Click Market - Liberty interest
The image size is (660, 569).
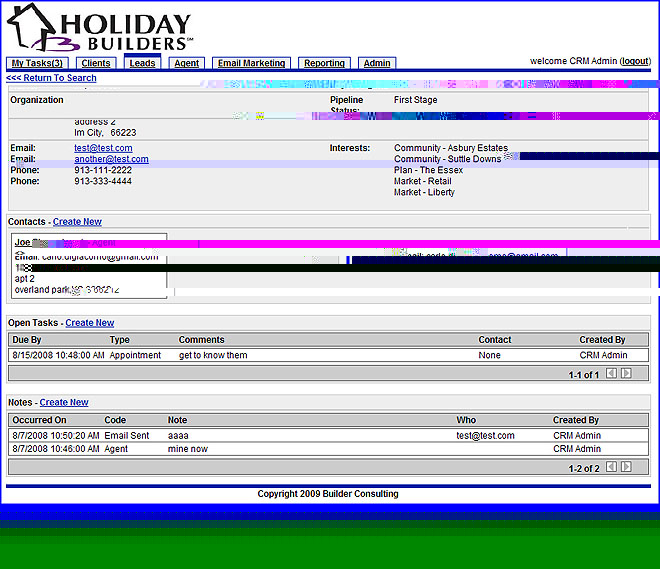click(424, 192)
